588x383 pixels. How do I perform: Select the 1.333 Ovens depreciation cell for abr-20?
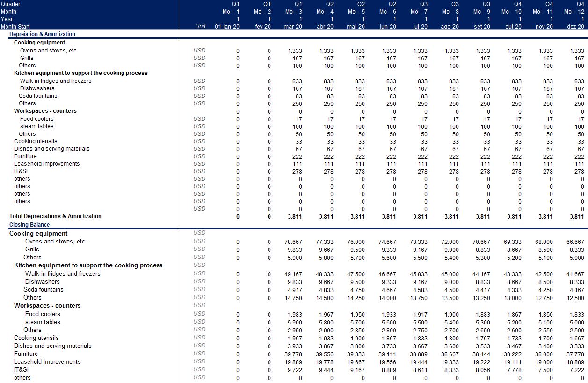[326, 51]
